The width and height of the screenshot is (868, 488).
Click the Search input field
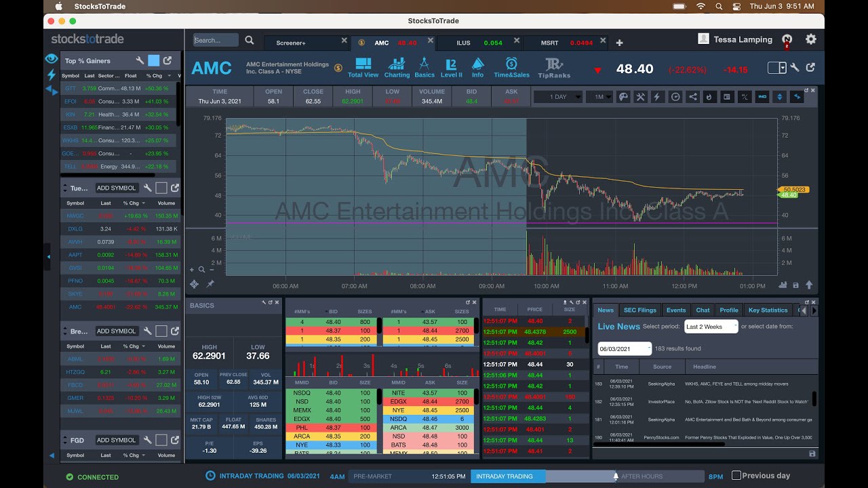coord(216,40)
